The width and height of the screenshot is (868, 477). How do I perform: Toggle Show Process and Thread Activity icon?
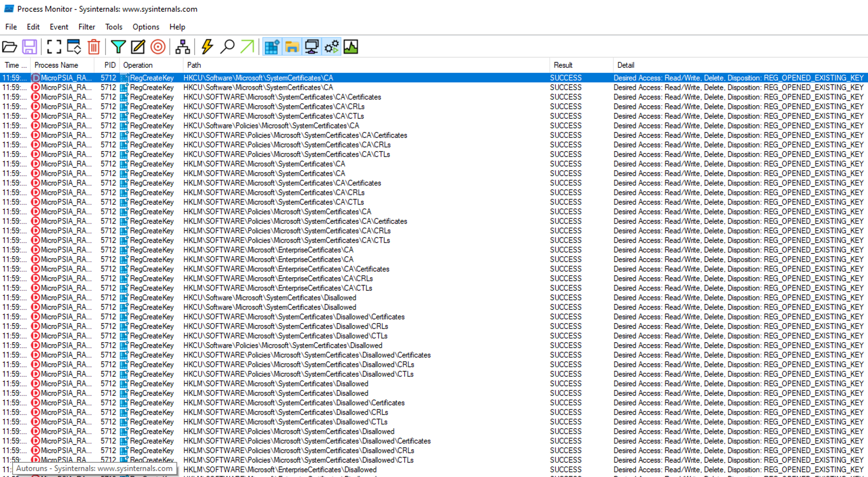(332, 47)
